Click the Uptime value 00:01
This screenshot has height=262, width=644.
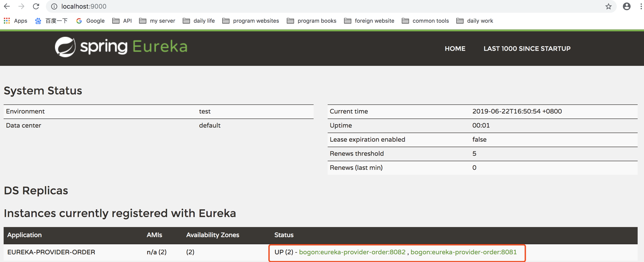click(x=481, y=125)
